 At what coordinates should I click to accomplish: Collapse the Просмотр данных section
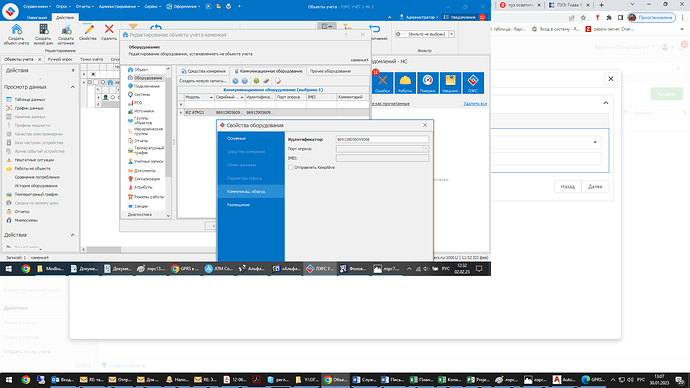click(x=73, y=87)
